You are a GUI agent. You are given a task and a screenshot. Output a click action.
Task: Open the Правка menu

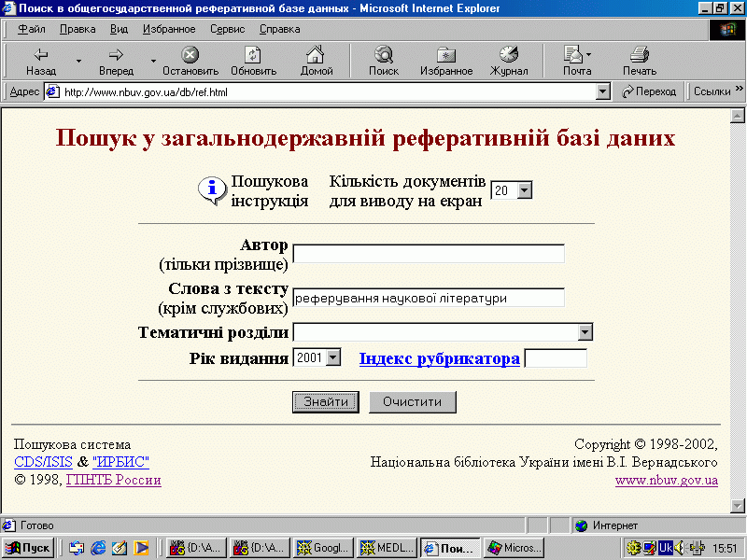click(x=78, y=30)
